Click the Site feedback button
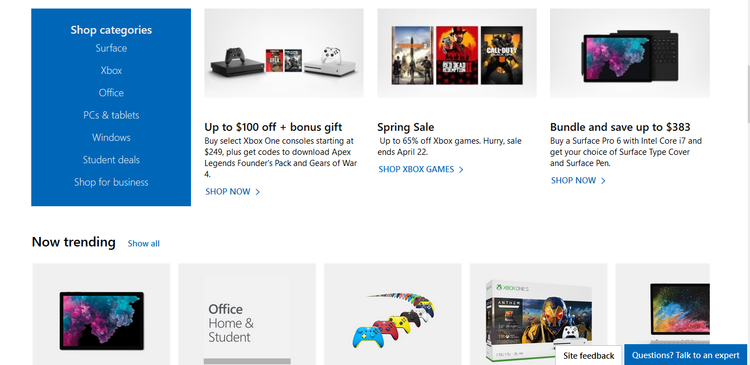This screenshot has width=750, height=365. pyautogui.click(x=588, y=355)
